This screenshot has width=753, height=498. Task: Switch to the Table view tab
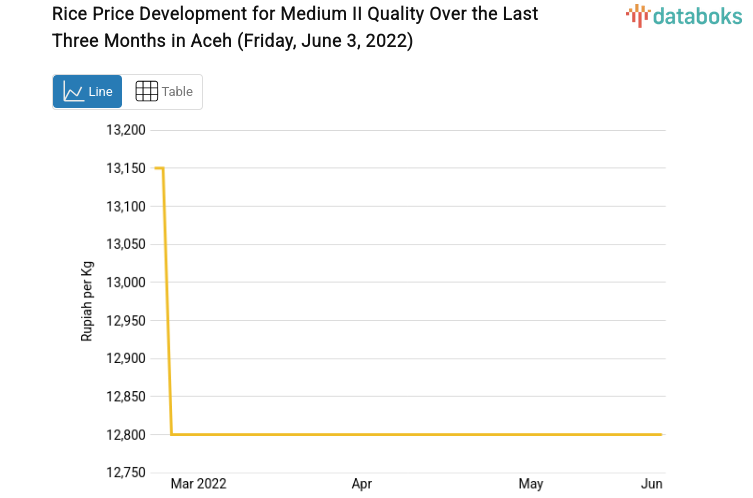click(163, 92)
